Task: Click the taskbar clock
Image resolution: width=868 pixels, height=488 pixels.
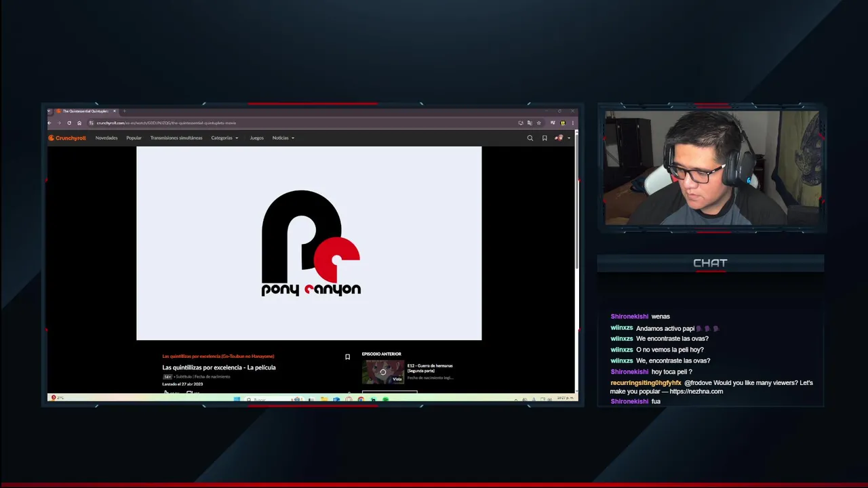Action: coord(565,399)
